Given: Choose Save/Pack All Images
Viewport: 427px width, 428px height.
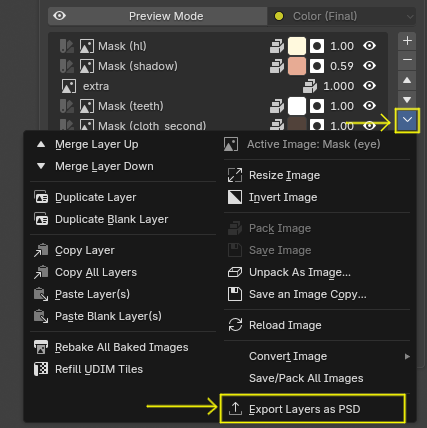Looking at the screenshot, I should [317, 378].
